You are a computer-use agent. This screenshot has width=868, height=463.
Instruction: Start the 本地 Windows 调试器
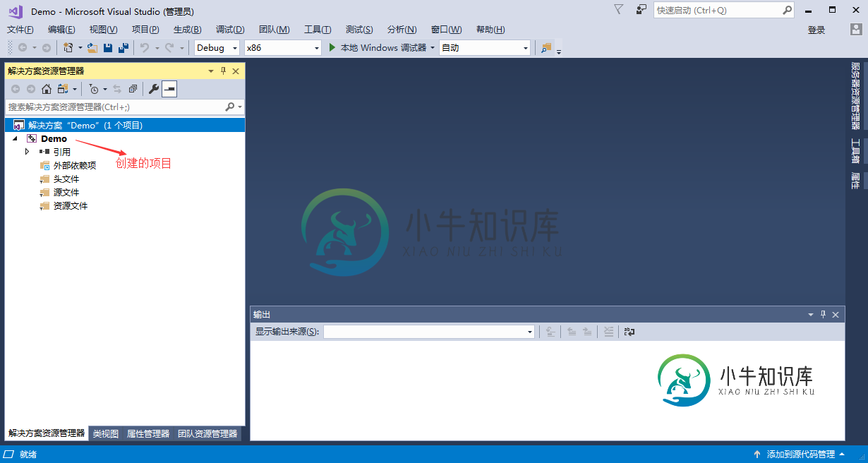(378, 48)
